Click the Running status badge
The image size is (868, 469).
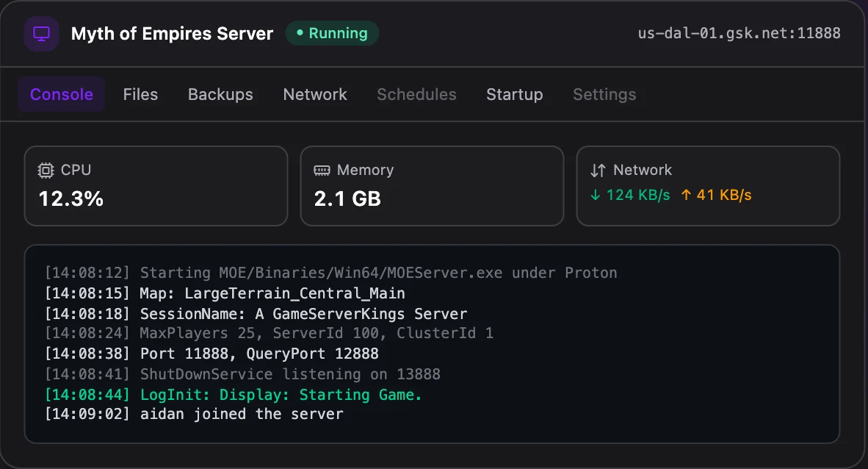click(x=332, y=33)
